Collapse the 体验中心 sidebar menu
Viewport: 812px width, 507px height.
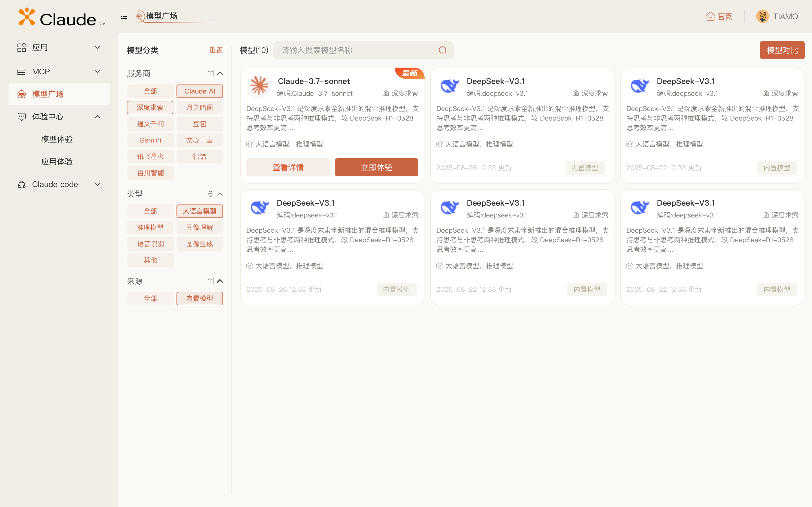97,117
